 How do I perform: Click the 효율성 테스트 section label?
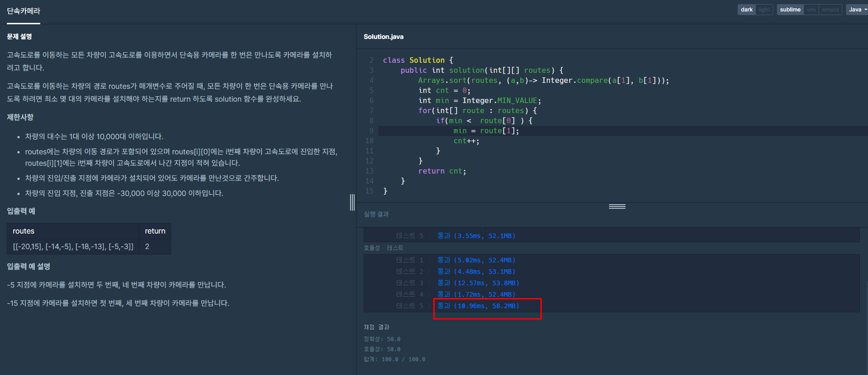click(383, 248)
